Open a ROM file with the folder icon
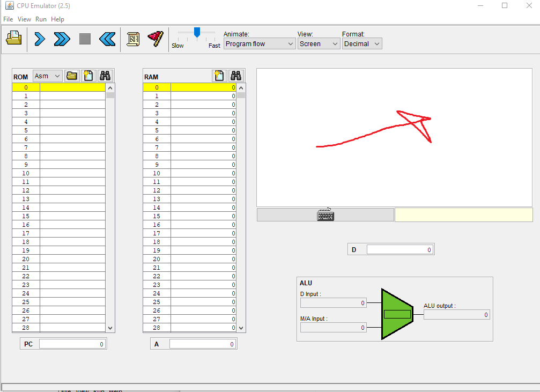The width and height of the screenshot is (540, 392). pyautogui.click(x=72, y=75)
